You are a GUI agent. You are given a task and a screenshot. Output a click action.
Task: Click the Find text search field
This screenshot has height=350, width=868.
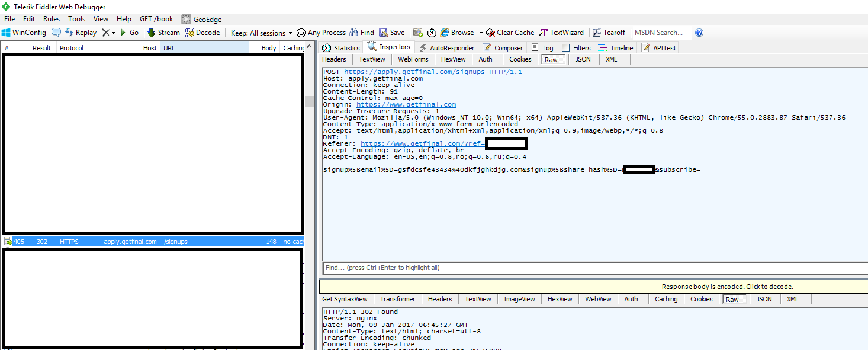point(594,268)
